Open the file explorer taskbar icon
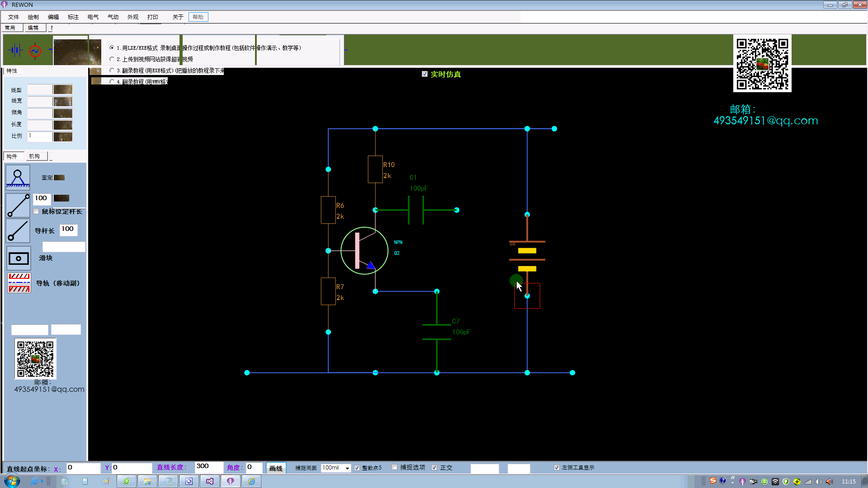Screen dimensions: 868x488 [x=147, y=481]
